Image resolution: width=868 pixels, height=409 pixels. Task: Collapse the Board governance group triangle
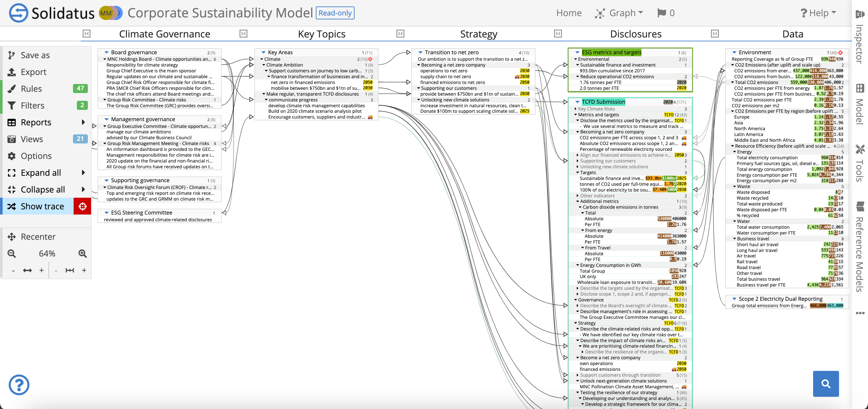[x=107, y=53]
